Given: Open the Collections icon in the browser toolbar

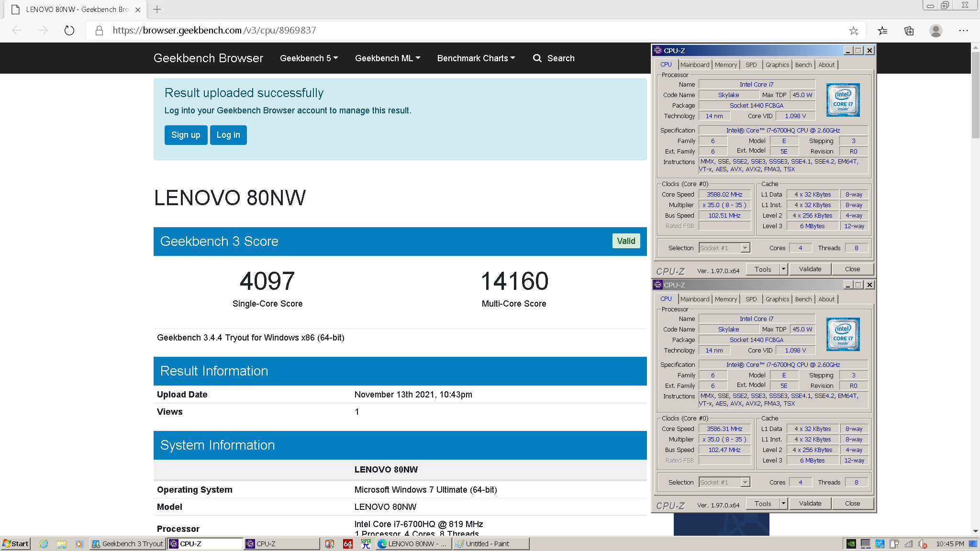Looking at the screenshot, I should tap(909, 31).
